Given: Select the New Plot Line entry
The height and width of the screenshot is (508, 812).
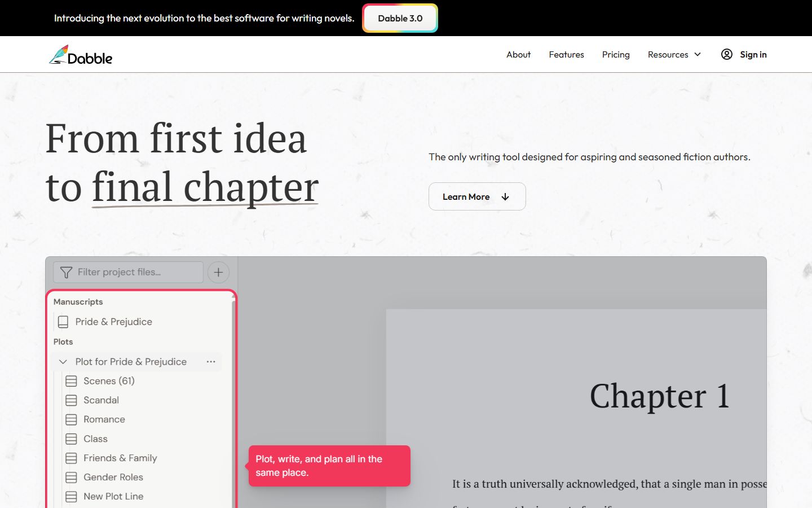Looking at the screenshot, I should click(x=113, y=496).
